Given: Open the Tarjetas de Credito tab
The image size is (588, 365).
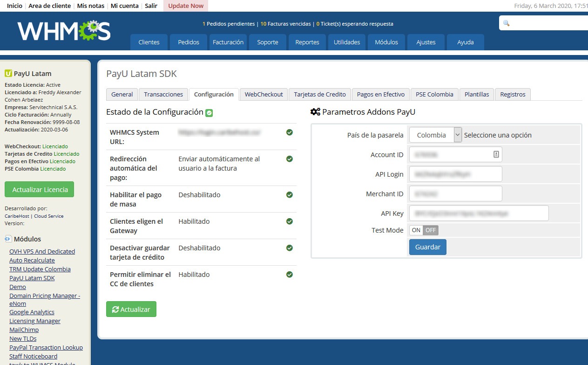Looking at the screenshot, I should pos(320,94).
